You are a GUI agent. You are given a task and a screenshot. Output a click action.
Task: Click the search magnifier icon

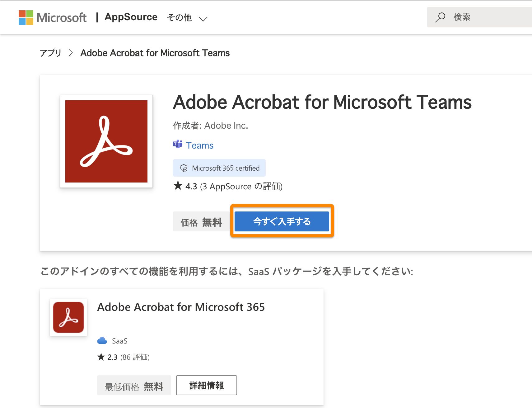[x=440, y=17]
